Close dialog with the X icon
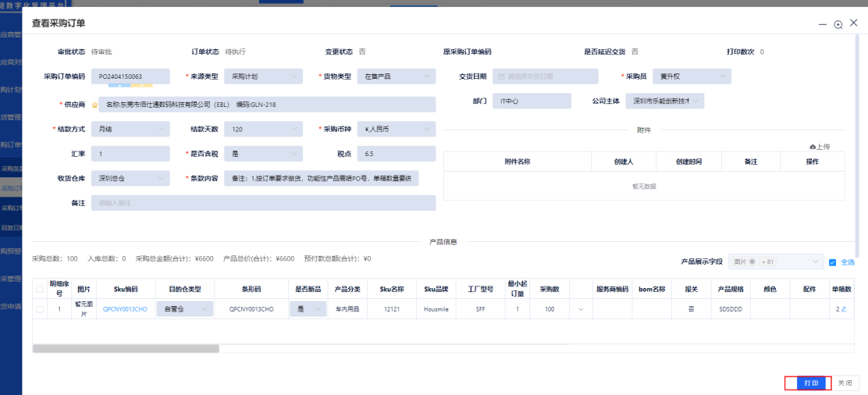The width and height of the screenshot is (868, 395). [x=853, y=23]
